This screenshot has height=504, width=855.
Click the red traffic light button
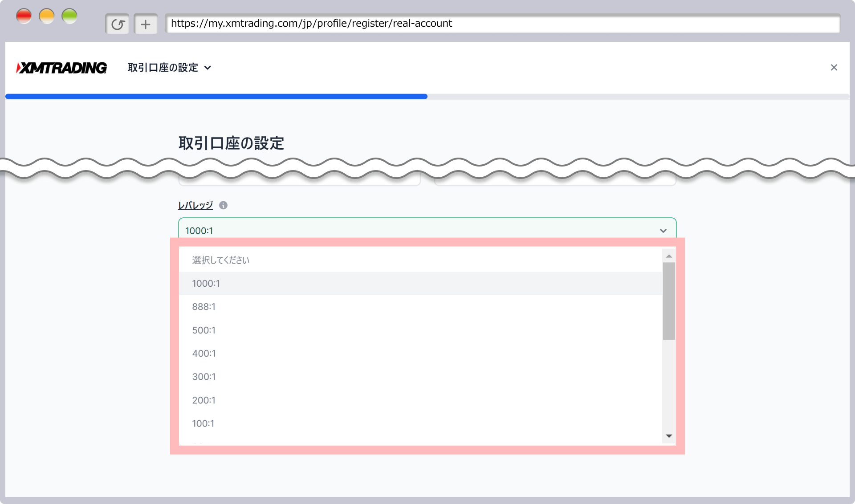[x=24, y=16]
